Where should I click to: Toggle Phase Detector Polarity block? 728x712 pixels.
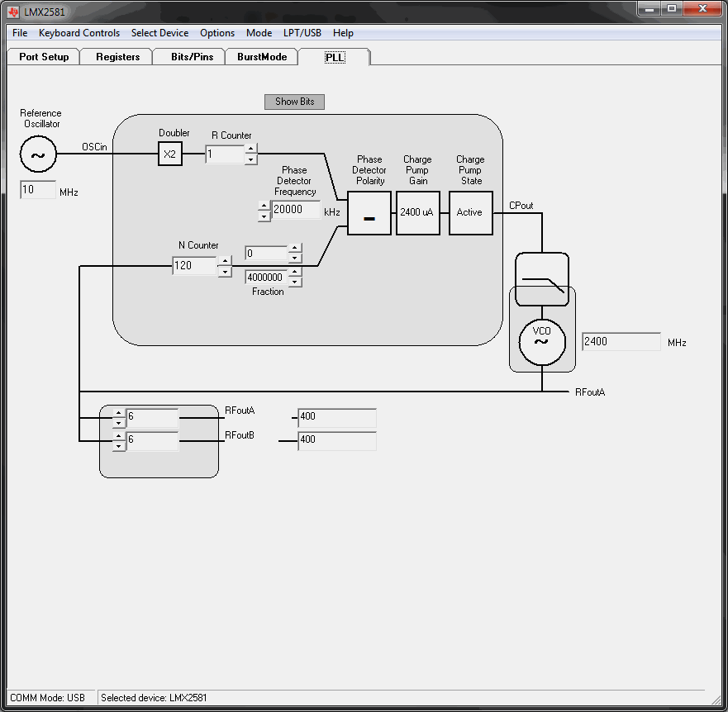pyautogui.click(x=369, y=213)
